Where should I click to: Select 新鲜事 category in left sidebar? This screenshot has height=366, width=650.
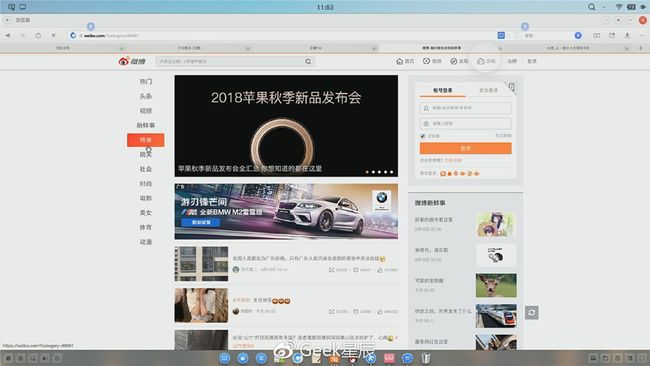click(x=146, y=125)
